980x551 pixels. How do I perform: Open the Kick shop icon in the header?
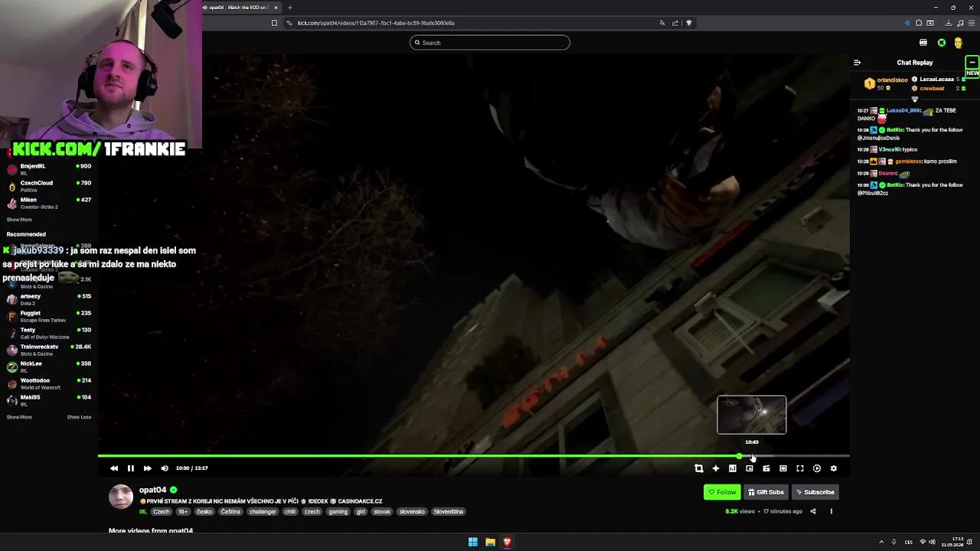923,43
